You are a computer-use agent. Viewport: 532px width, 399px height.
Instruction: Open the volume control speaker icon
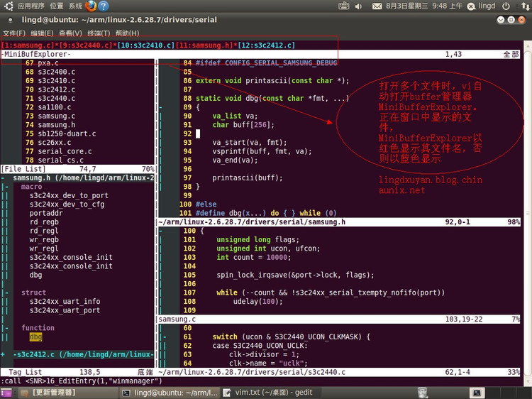(358, 6)
